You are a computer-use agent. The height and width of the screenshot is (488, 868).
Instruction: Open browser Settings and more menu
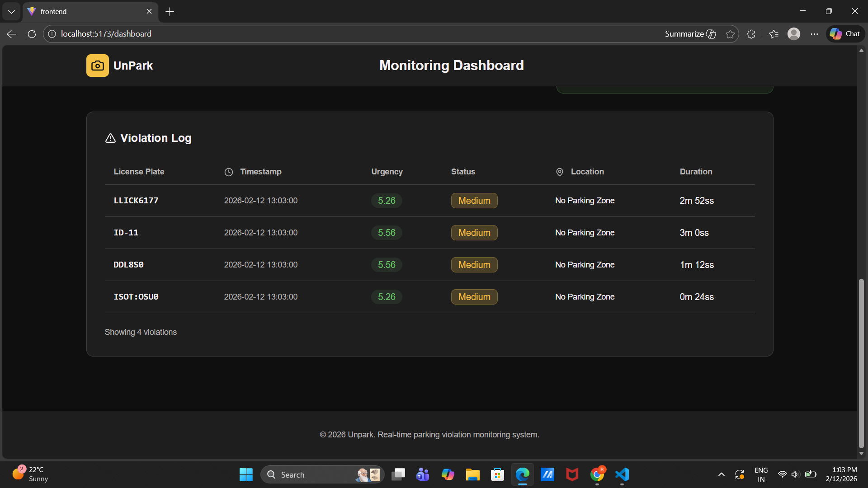point(814,34)
